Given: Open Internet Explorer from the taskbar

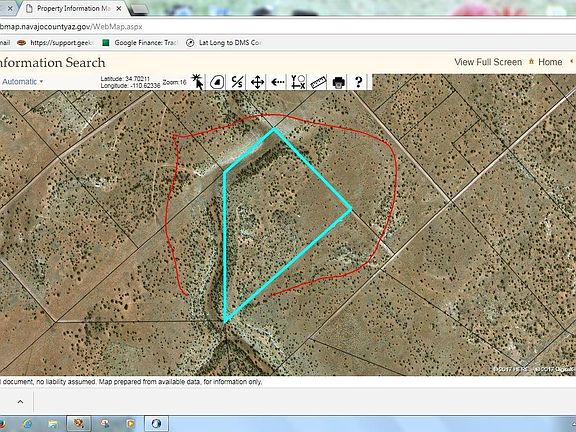Looking at the screenshot, I should [x=27, y=424].
